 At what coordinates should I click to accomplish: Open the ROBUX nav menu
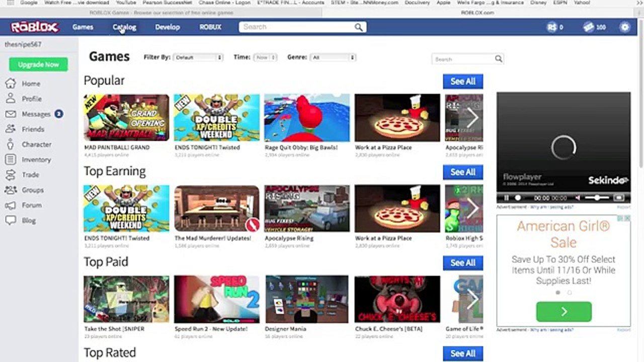click(210, 27)
